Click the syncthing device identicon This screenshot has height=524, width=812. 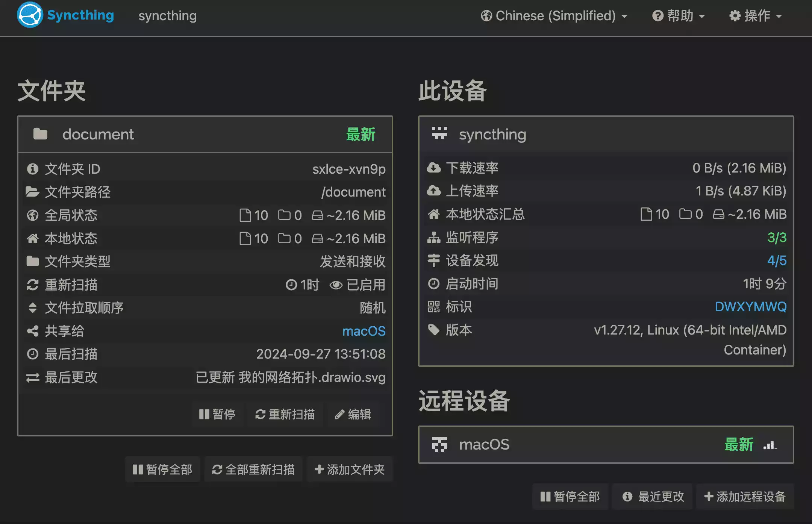click(439, 133)
